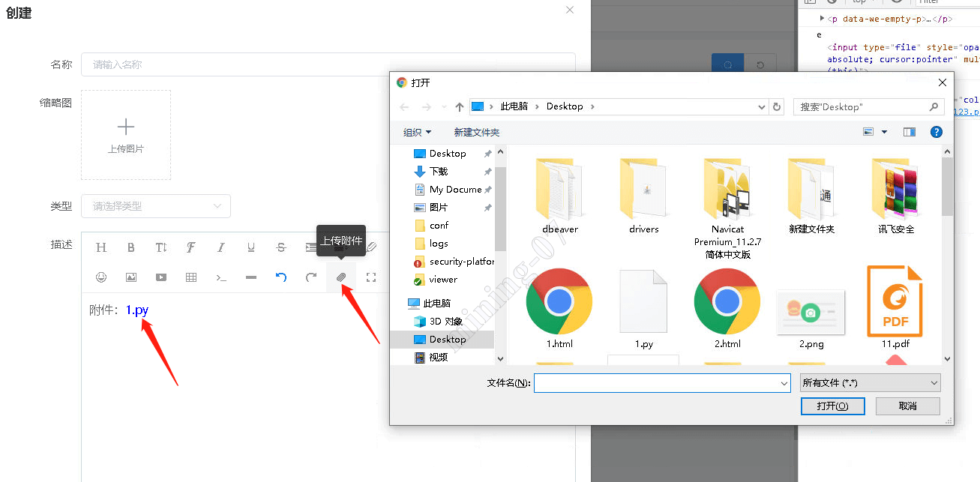980x482 pixels.
Task: Go up one folder level with up arrow
Action: (x=460, y=106)
